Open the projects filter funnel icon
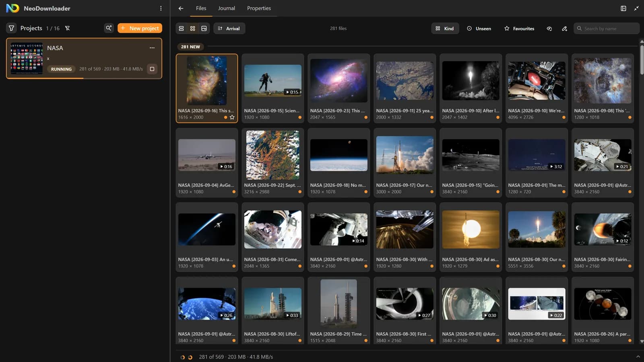This screenshot has width=644, height=362. pyautogui.click(x=12, y=28)
